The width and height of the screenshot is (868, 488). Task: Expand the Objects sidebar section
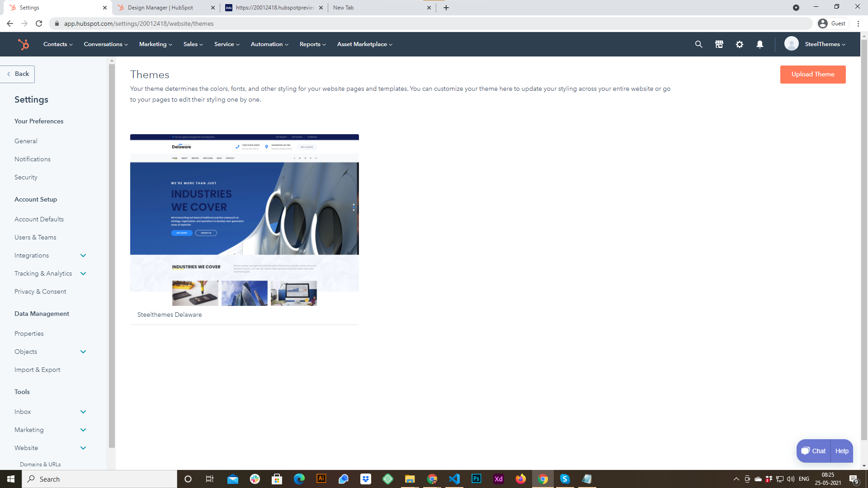[x=83, y=352]
